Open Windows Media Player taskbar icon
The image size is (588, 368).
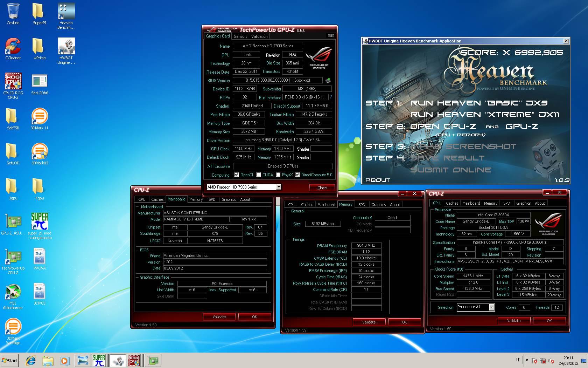(x=65, y=360)
